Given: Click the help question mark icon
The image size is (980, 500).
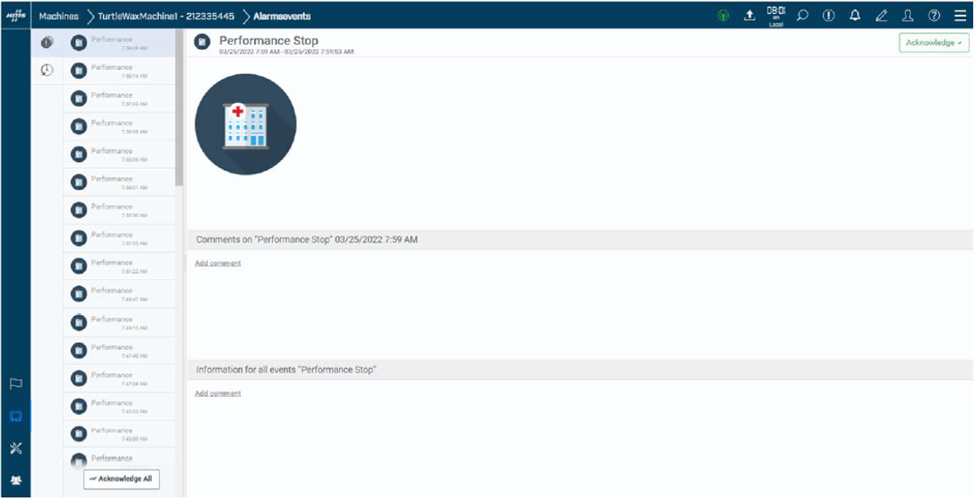Looking at the screenshot, I should pyautogui.click(x=934, y=16).
